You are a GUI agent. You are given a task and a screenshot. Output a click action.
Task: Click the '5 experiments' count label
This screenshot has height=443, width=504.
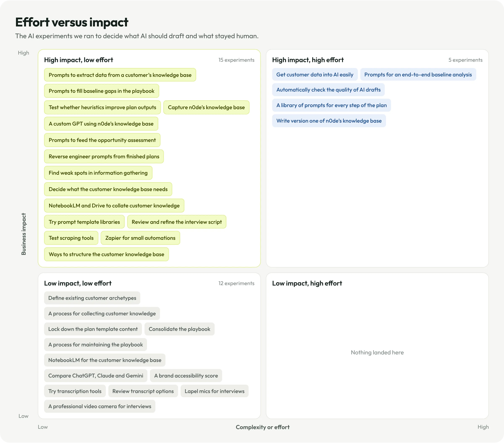click(x=465, y=60)
